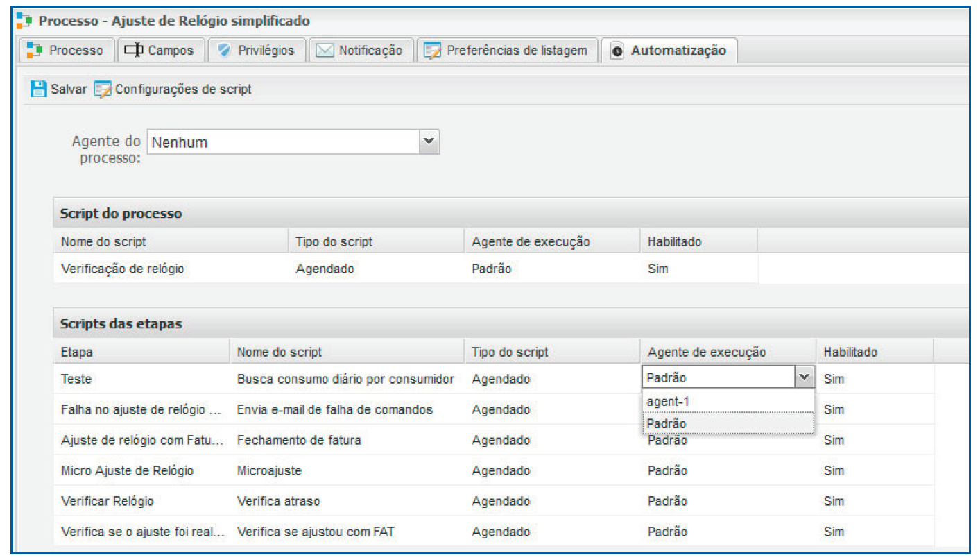This screenshot has width=980, height=560.
Task: Click the Habilitado cell for the Verificar Relógio row
Action: click(834, 501)
